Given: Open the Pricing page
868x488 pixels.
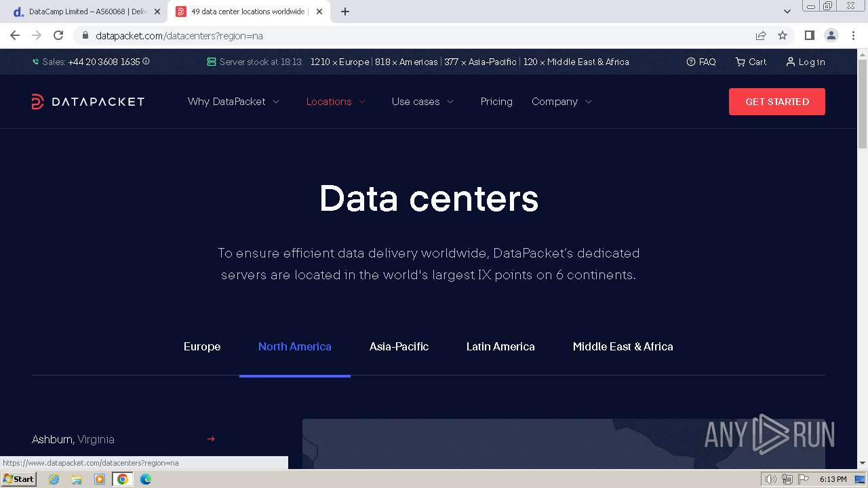Looking at the screenshot, I should tap(496, 102).
